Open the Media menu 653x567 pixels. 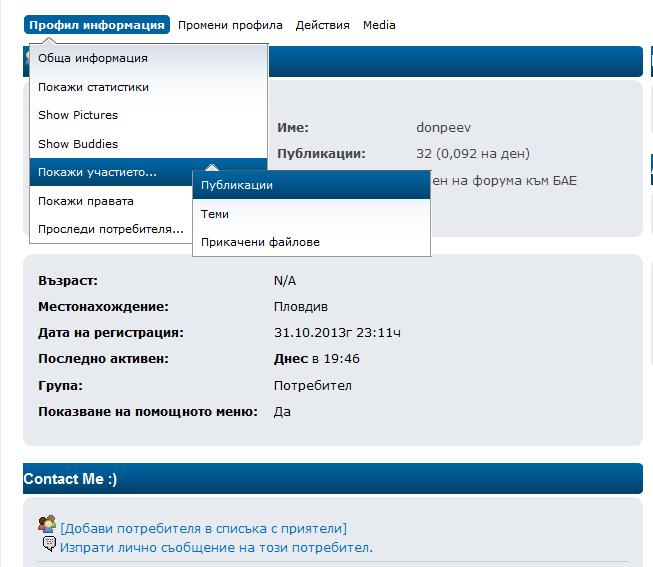[379, 25]
